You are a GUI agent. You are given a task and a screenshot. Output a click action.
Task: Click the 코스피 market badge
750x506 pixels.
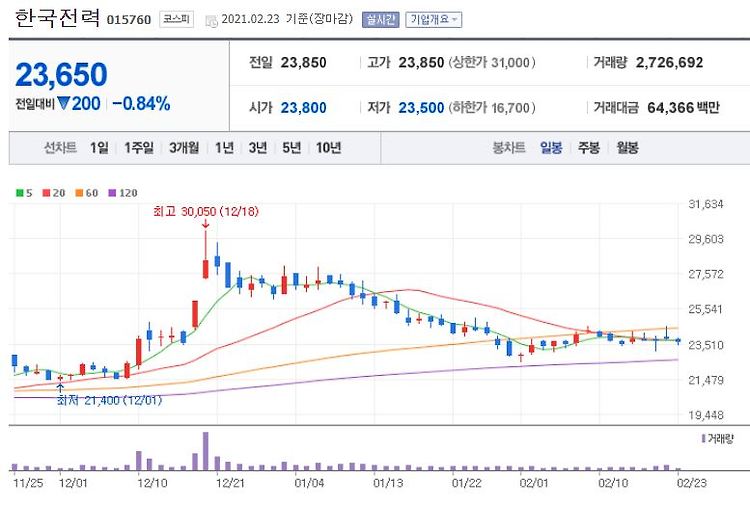coord(176,19)
